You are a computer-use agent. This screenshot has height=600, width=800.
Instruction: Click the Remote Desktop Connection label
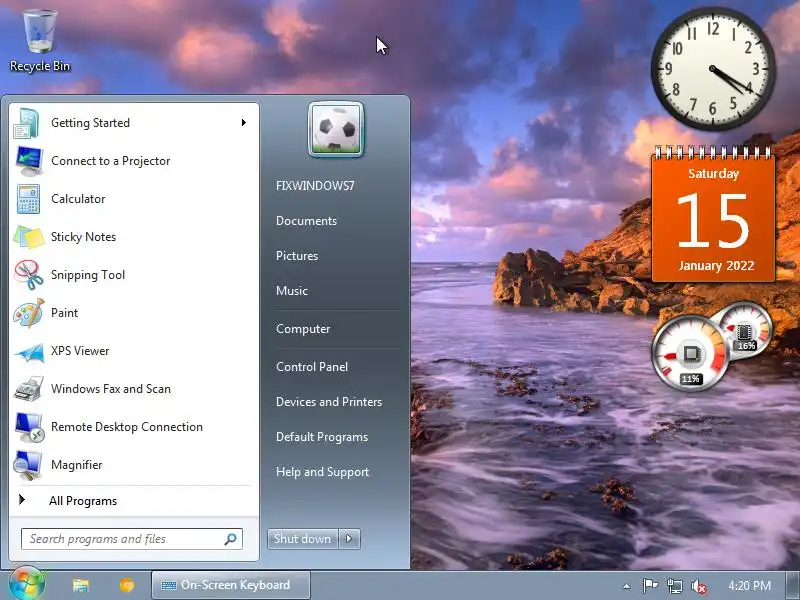click(127, 427)
